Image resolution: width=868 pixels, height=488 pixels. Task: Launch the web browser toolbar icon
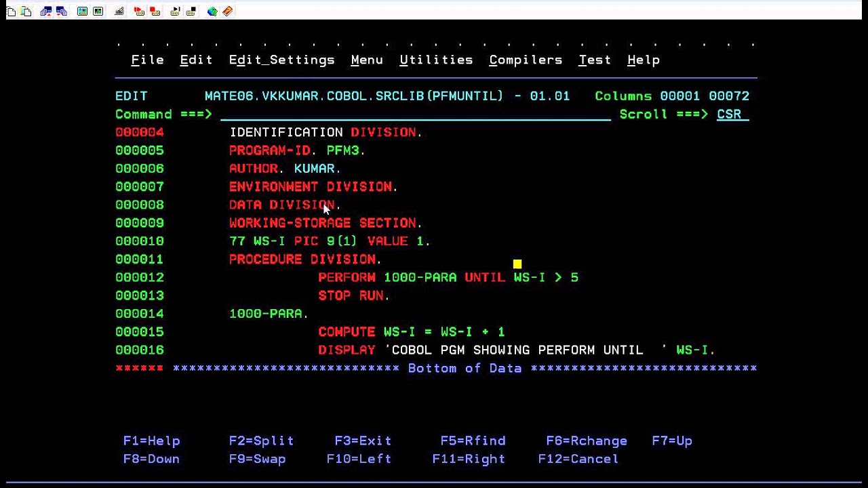coord(212,12)
